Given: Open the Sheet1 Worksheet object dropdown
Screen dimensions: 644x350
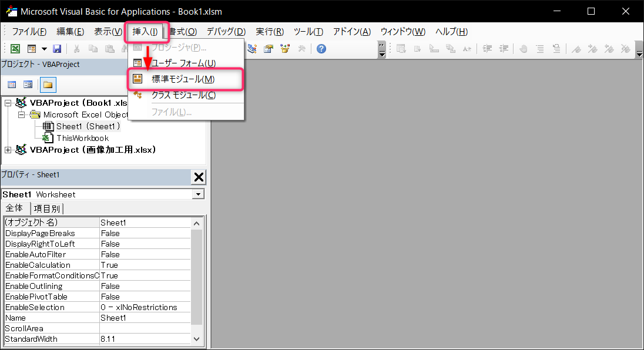Looking at the screenshot, I should (199, 194).
